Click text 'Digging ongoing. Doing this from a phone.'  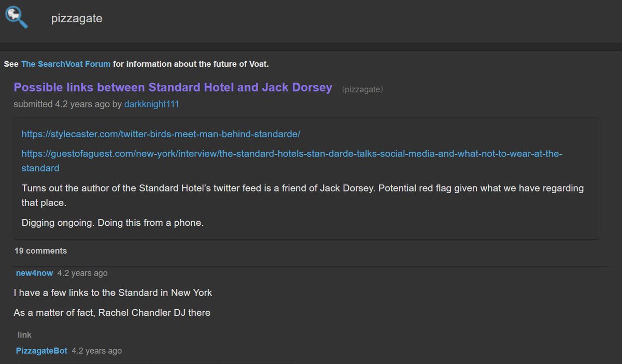[114, 223]
